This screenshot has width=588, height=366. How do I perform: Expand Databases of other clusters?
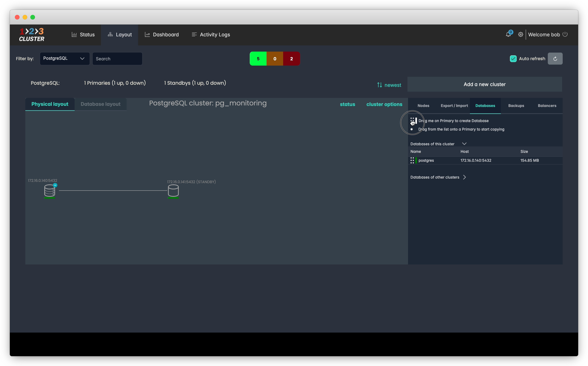[464, 177]
